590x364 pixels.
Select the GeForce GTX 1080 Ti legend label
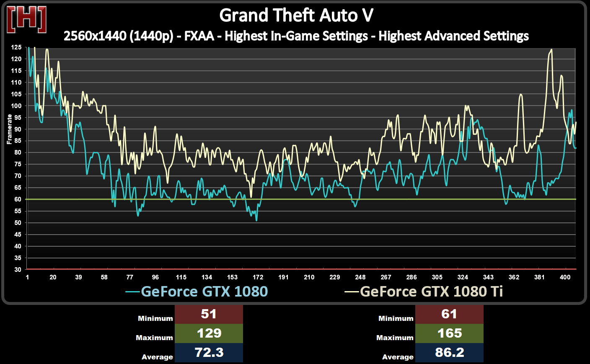(431, 292)
